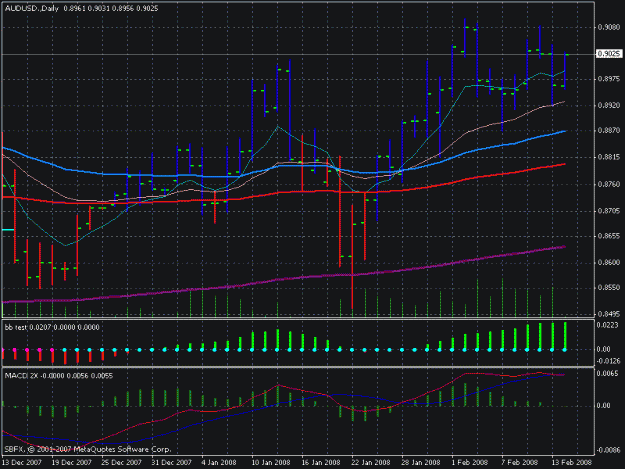Click the 28 Jan 2008 date label
This screenshot has height=469, width=625.
(x=421, y=463)
